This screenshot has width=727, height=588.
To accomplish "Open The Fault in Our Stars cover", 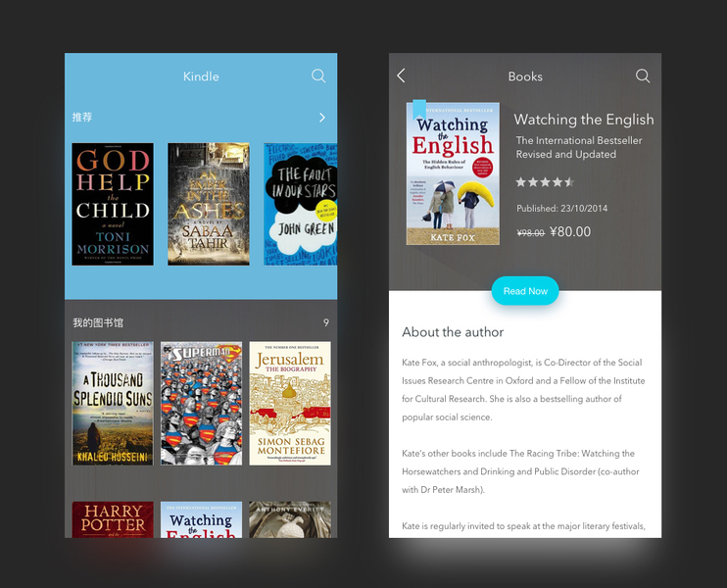I will 301,204.
